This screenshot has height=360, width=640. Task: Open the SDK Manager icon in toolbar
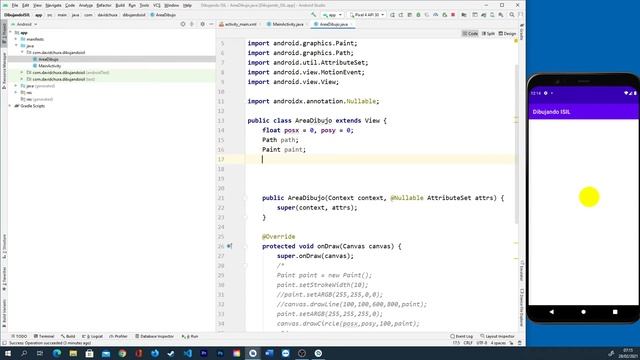click(501, 15)
